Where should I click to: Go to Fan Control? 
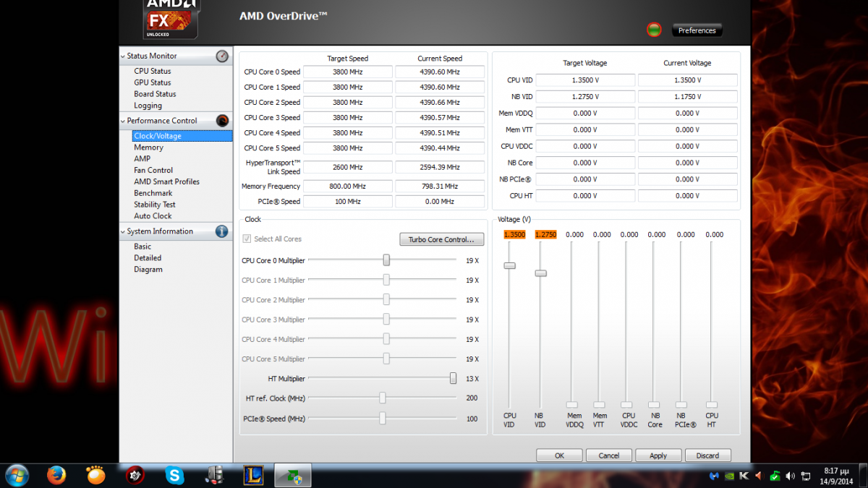point(153,171)
